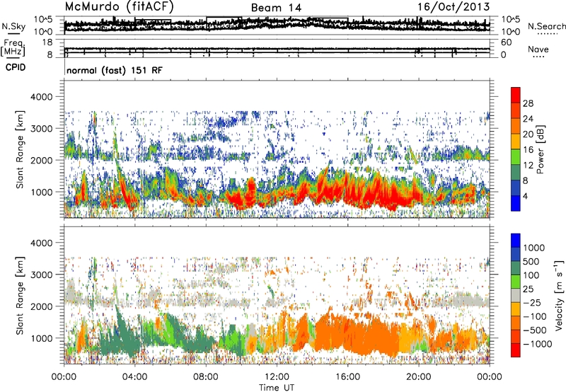Click the blue bottom segment of the power colorbar
Viewport: 566px width, 392px height.
[x=516, y=203]
